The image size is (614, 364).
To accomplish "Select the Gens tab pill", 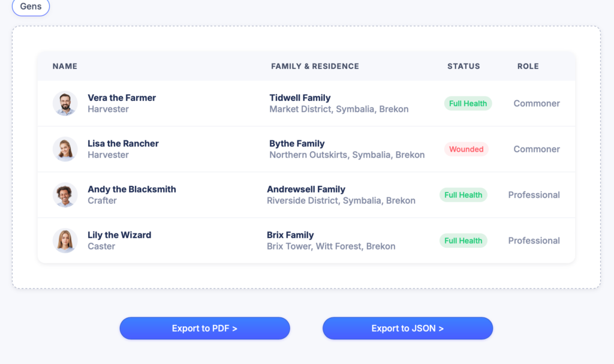I will (x=31, y=7).
